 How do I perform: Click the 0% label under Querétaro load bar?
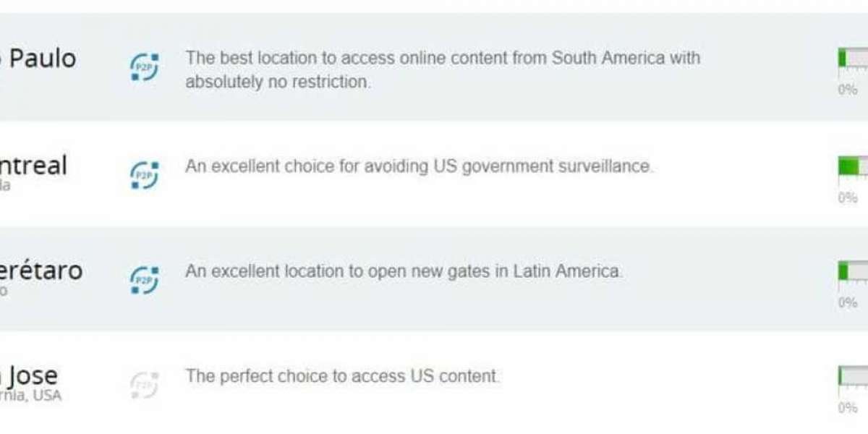pos(848,302)
